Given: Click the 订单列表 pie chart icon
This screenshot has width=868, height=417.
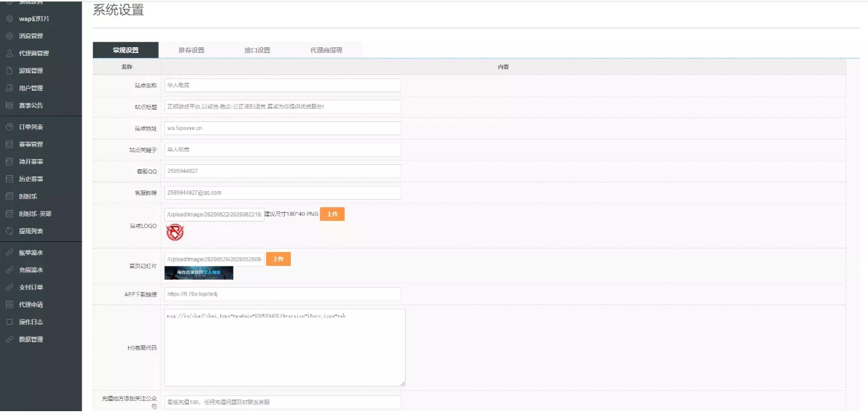Looking at the screenshot, I should pyautogui.click(x=9, y=127).
